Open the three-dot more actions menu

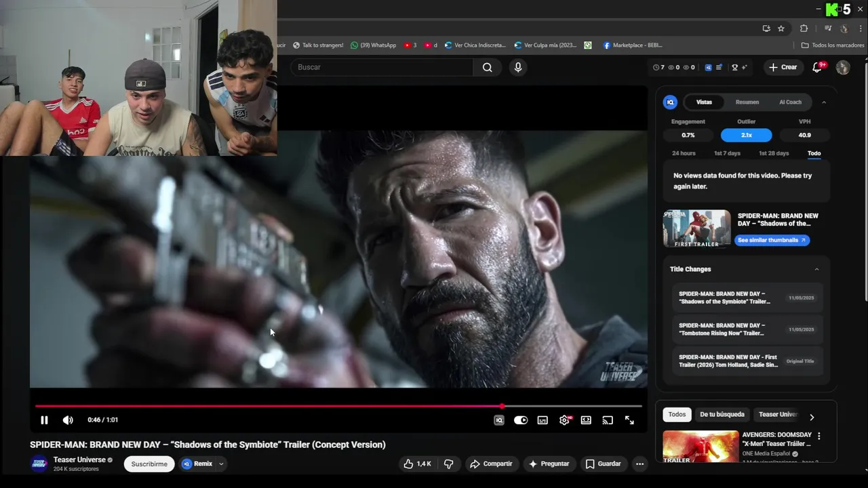pyautogui.click(x=639, y=464)
